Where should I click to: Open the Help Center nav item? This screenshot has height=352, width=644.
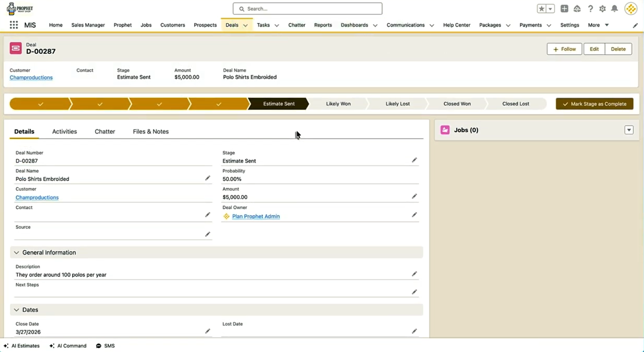(457, 25)
